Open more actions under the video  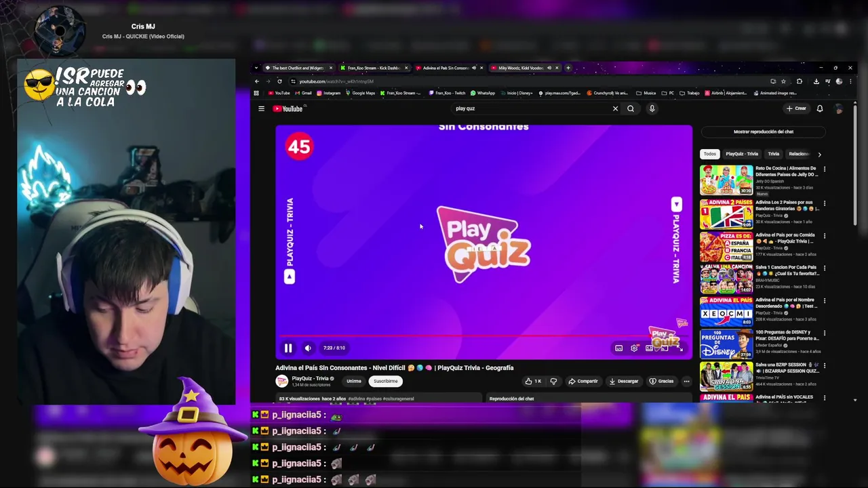pos(686,381)
